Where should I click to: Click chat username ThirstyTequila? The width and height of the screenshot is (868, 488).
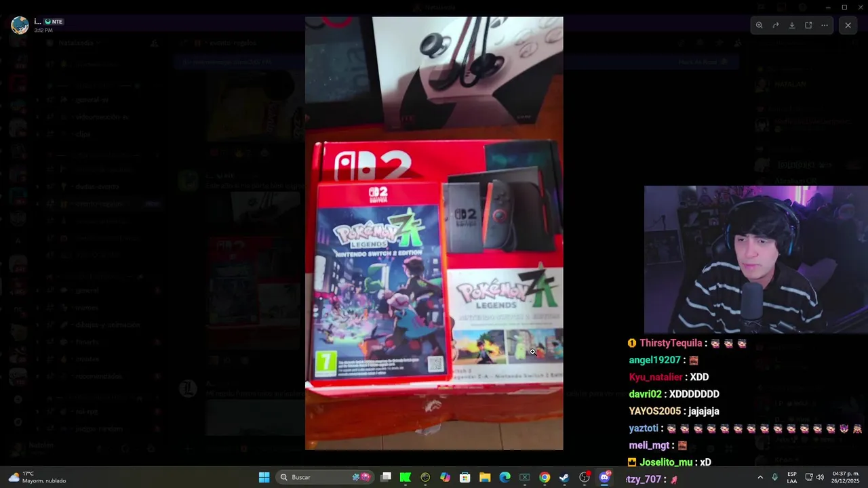(x=671, y=344)
